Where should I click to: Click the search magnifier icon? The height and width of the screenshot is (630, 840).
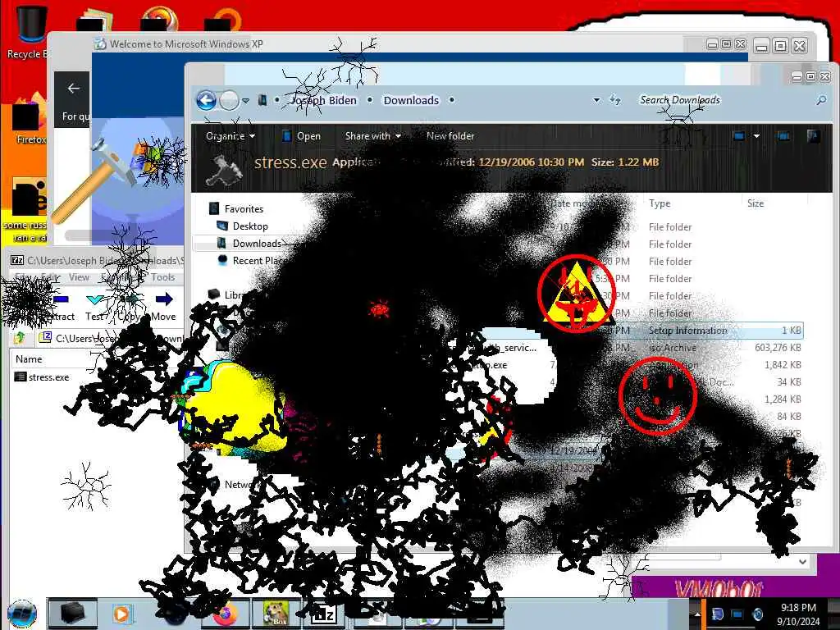(820, 100)
